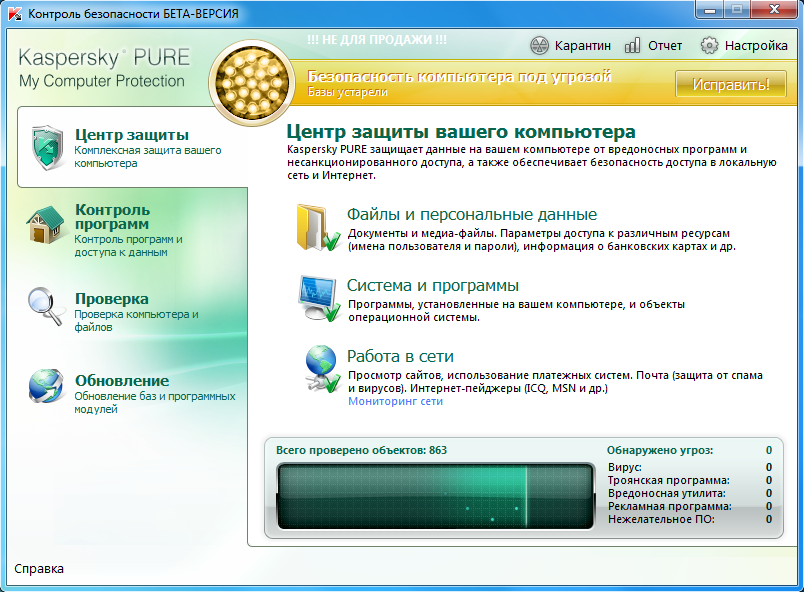Open Файлы и персональные данные section
Screen dimensions: 804x592
point(472,214)
